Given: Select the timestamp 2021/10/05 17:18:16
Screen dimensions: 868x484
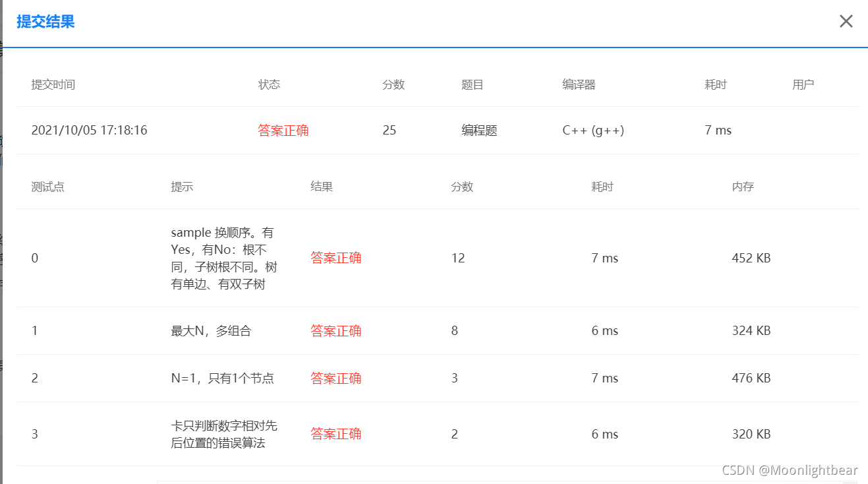Looking at the screenshot, I should tap(90, 131).
